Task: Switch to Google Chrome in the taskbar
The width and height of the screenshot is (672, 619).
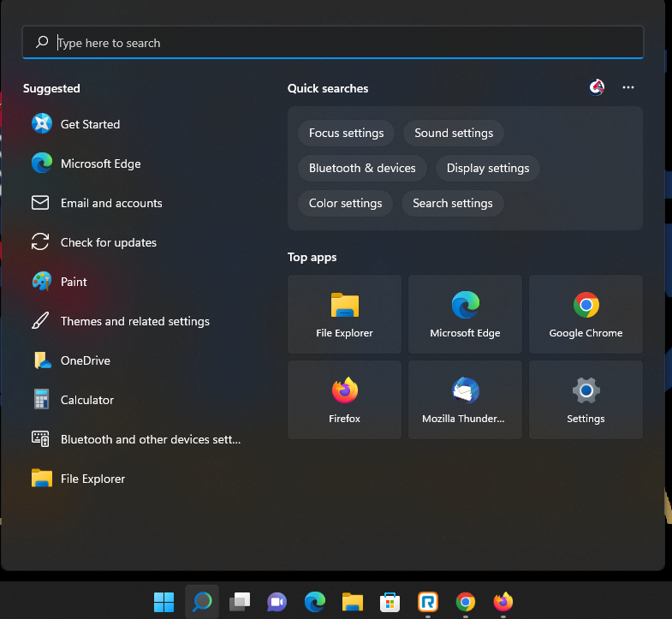Action: click(x=466, y=602)
